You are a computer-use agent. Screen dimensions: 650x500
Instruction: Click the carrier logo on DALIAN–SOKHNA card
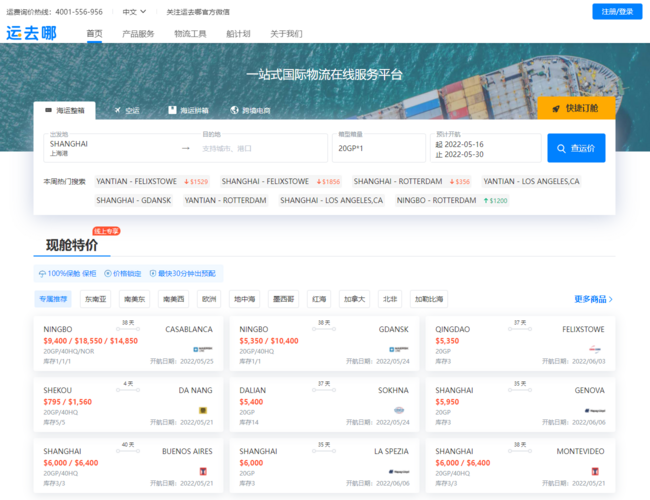click(x=398, y=411)
